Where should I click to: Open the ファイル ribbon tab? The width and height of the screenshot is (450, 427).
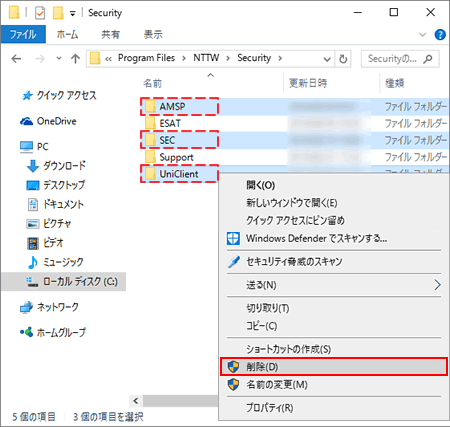click(x=23, y=34)
